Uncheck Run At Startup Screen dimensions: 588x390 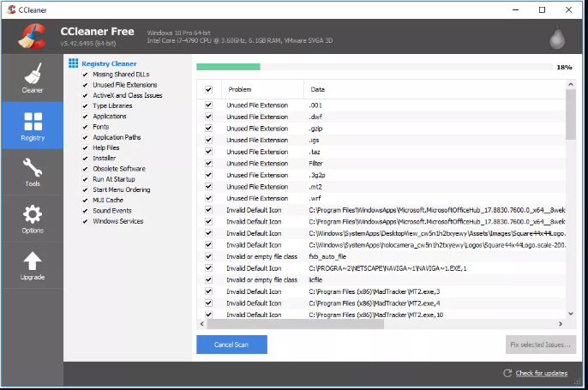pos(85,179)
